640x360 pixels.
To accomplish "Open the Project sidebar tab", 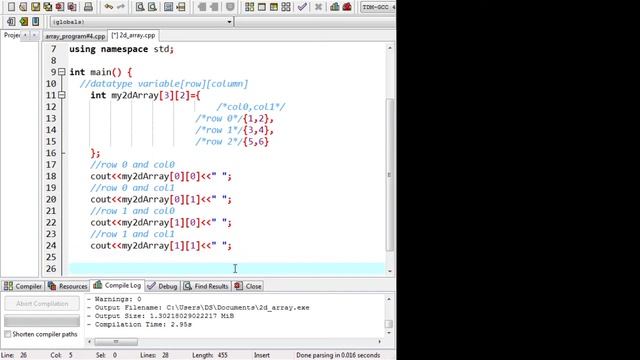I will [11, 36].
